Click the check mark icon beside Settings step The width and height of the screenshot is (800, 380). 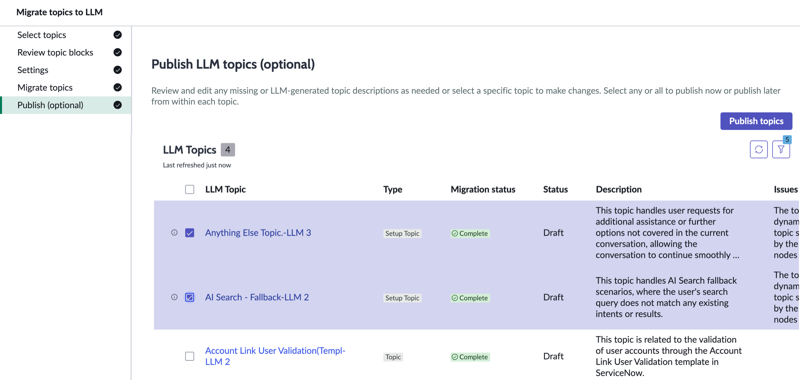coord(117,70)
